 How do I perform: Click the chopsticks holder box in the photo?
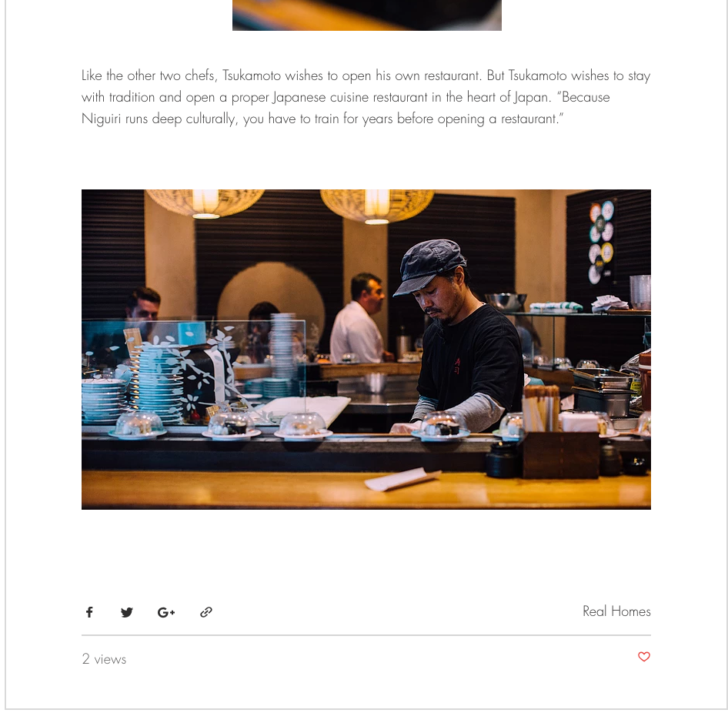(x=561, y=454)
